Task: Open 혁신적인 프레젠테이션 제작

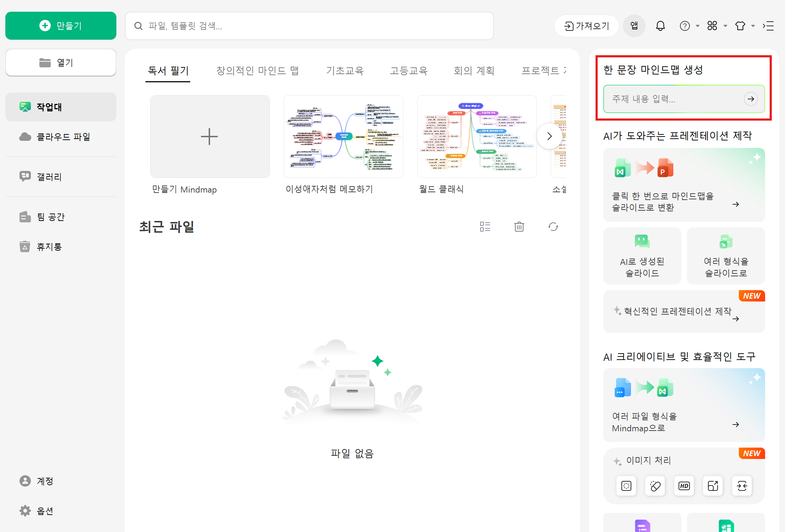Action: tap(684, 311)
